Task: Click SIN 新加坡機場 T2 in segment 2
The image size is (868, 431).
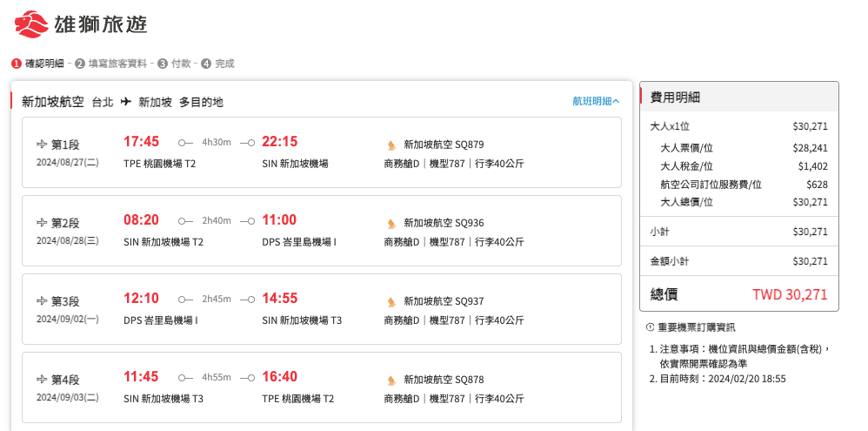Action: coord(164,242)
